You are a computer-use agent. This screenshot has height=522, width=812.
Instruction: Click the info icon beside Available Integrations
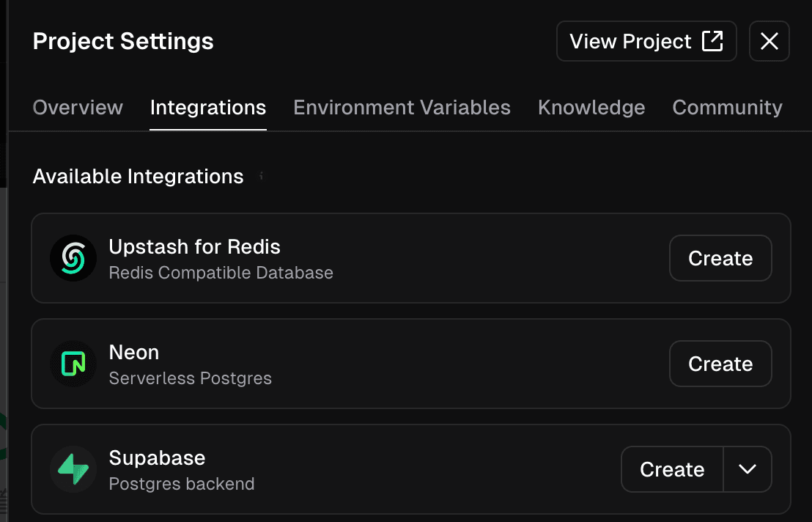click(262, 177)
